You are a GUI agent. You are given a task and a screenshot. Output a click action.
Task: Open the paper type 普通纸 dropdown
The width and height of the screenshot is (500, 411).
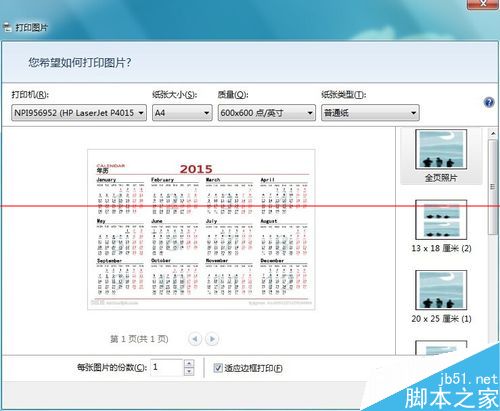[x=370, y=113]
